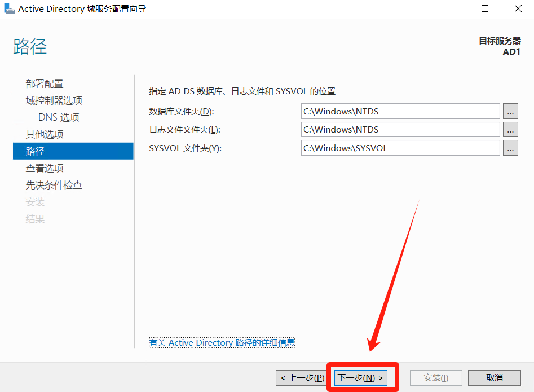Click the wizard icon in the title bar
534x392 pixels.
click(10, 9)
